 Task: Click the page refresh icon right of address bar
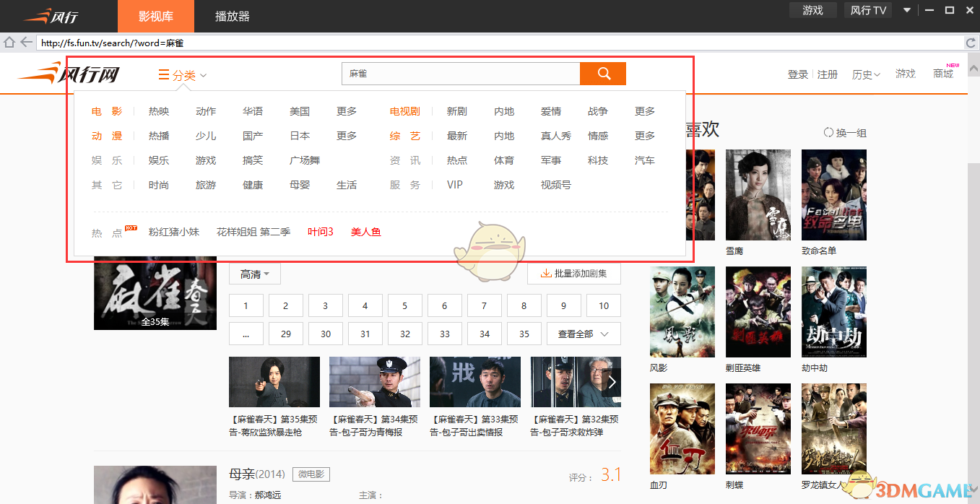click(971, 42)
